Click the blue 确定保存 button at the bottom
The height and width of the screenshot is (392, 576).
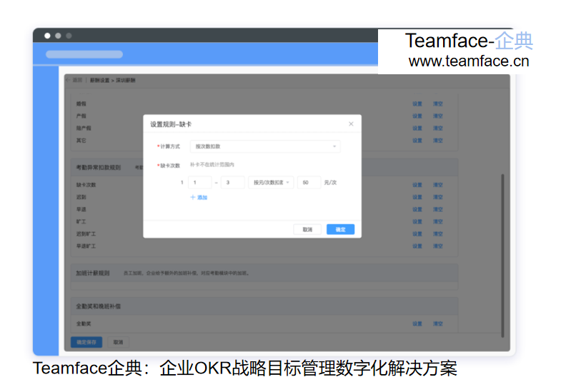point(88,342)
